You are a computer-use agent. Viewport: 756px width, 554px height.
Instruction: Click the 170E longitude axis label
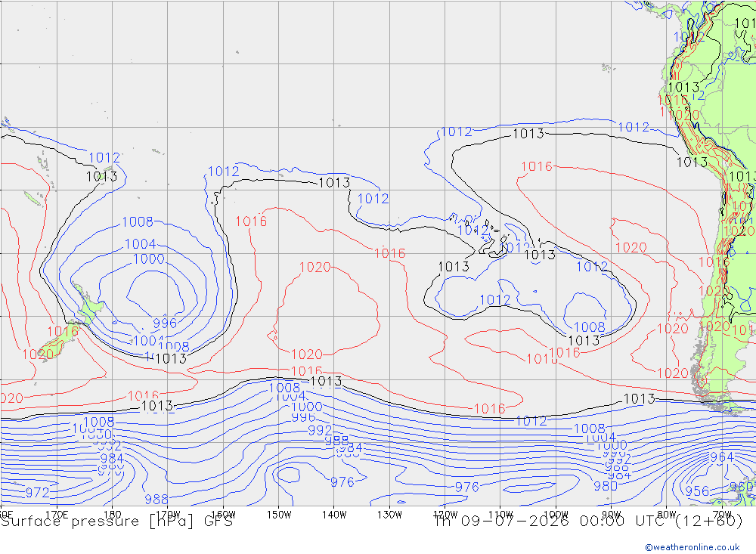[57, 515]
